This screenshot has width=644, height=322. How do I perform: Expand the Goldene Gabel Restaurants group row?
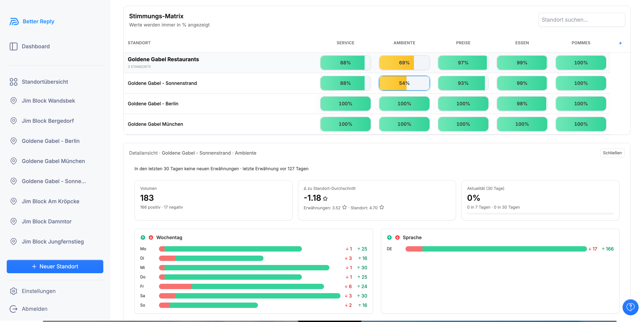point(163,60)
